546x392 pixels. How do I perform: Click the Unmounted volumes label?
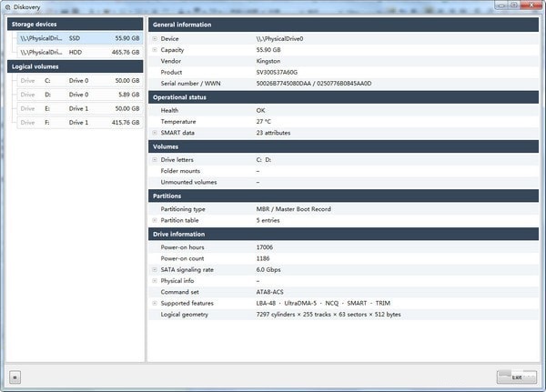(188, 182)
